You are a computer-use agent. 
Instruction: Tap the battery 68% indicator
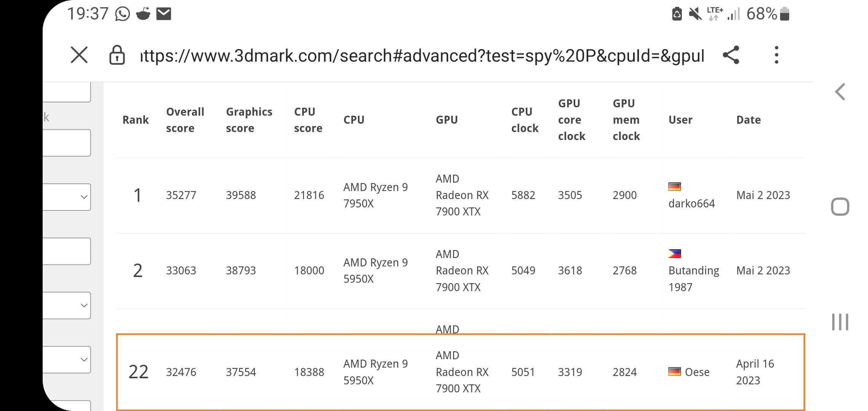pyautogui.click(x=768, y=14)
